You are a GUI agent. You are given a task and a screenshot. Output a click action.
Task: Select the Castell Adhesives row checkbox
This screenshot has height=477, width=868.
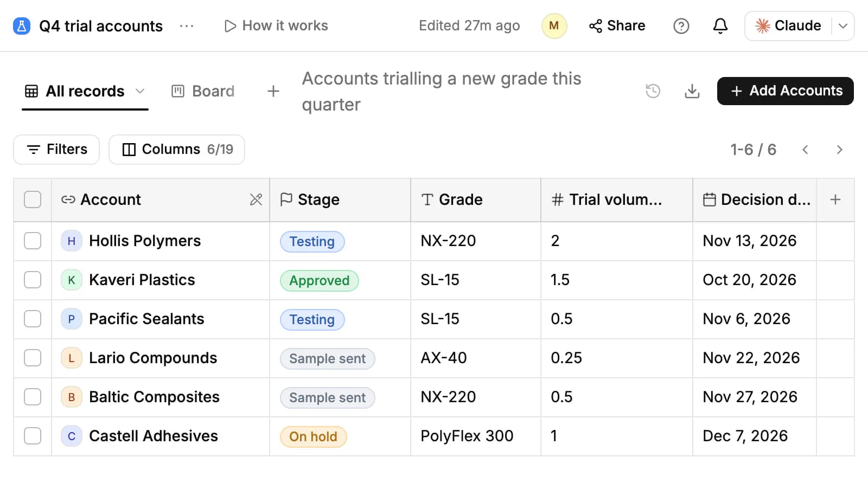[33, 436]
